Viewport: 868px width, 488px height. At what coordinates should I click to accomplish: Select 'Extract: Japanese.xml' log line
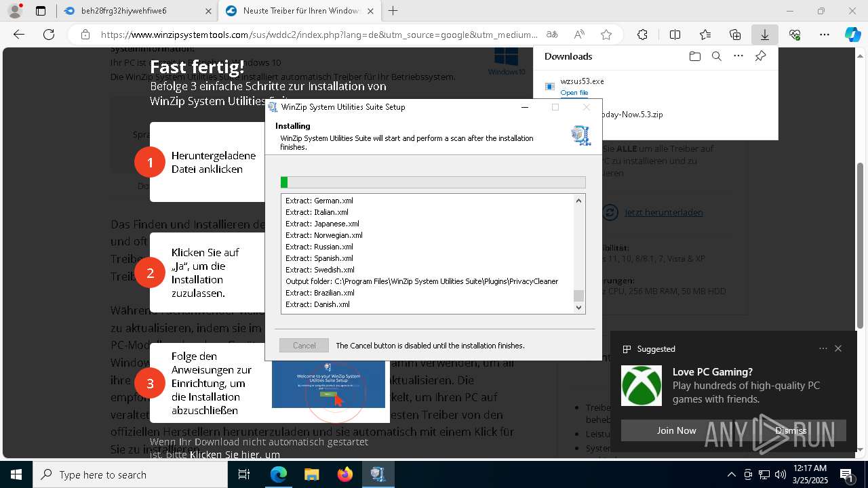click(322, 224)
